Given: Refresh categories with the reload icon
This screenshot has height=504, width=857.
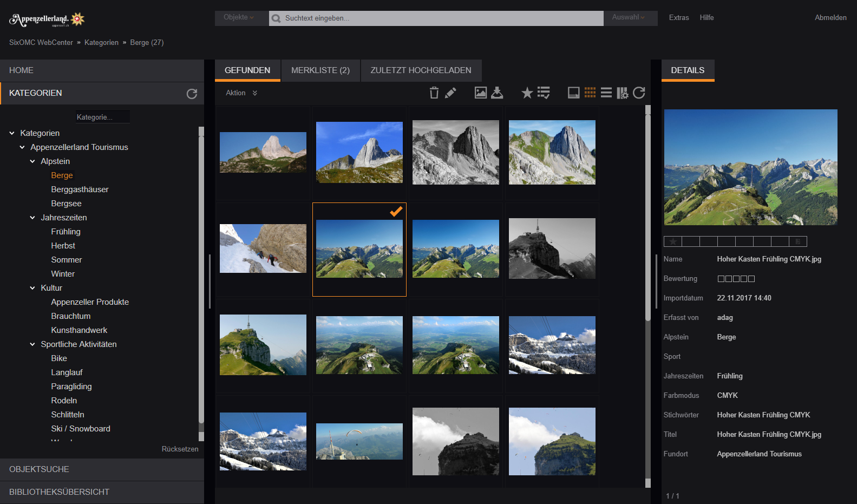Looking at the screenshot, I should (192, 94).
